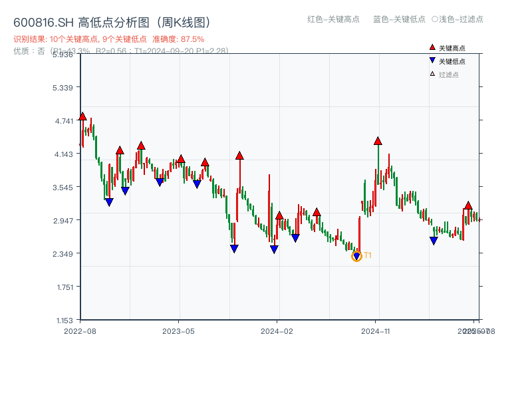Click the red triangle marker above the 2024-02 area
This screenshot has height=399, width=532.
[279, 215]
